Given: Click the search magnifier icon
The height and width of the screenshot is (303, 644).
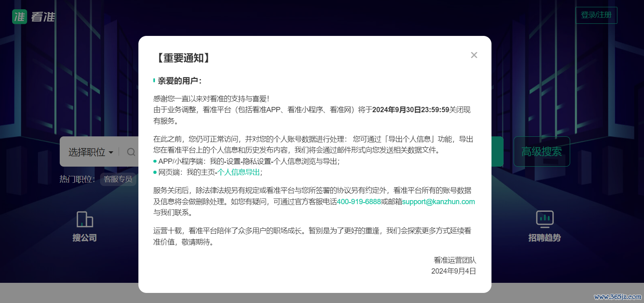Looking at the screenshot, I should pos(131,152).
